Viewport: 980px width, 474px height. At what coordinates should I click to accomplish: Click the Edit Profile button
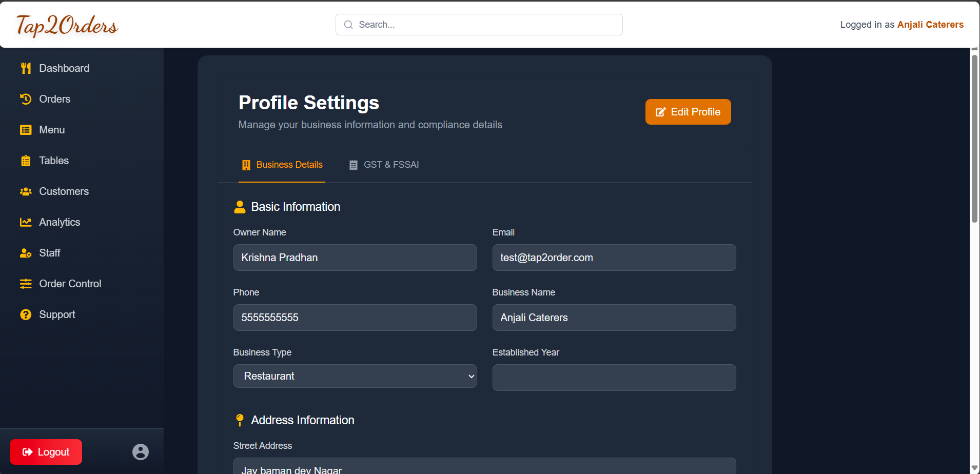click(x=688, y=112)
